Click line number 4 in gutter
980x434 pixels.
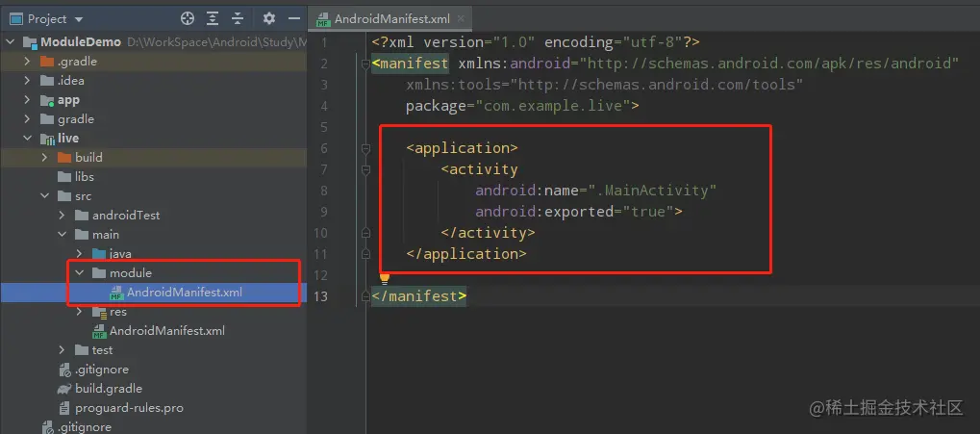click(x=324, y=106)
